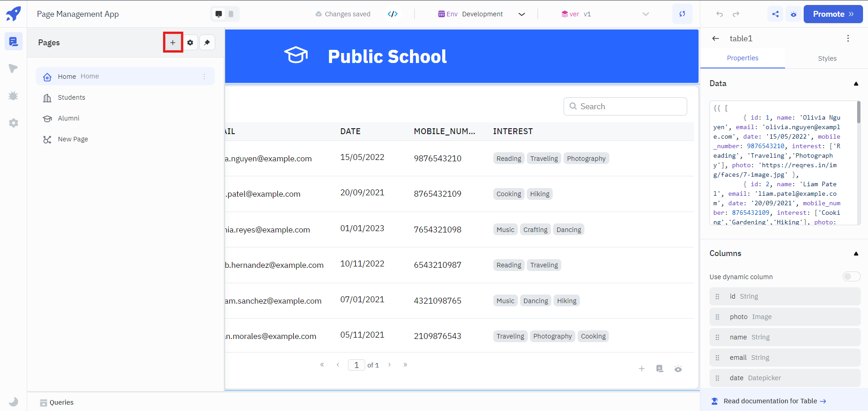The height and width of the screenshot is (411, 868).
Task: Open the inspector sidebar icon
Action: 14,68
